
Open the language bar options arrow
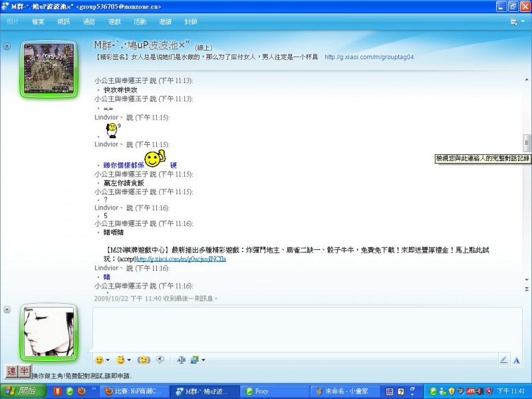pyautogui.click(x=412, y=394)
